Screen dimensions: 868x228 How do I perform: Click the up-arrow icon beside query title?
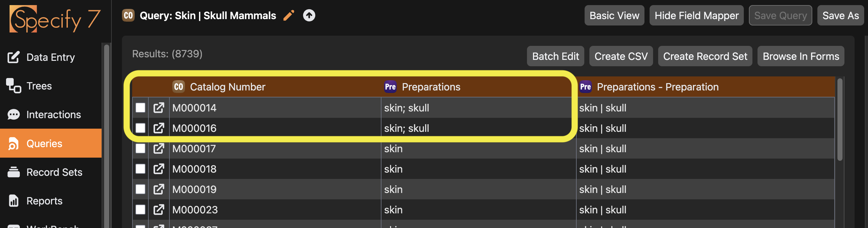309,16
